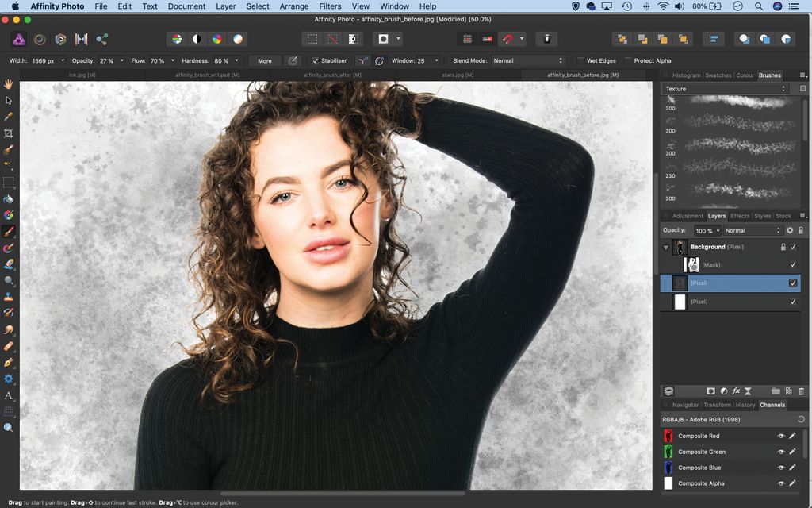Select the Zoom tool
Screen dimensions: 812x508
(10, 428)
